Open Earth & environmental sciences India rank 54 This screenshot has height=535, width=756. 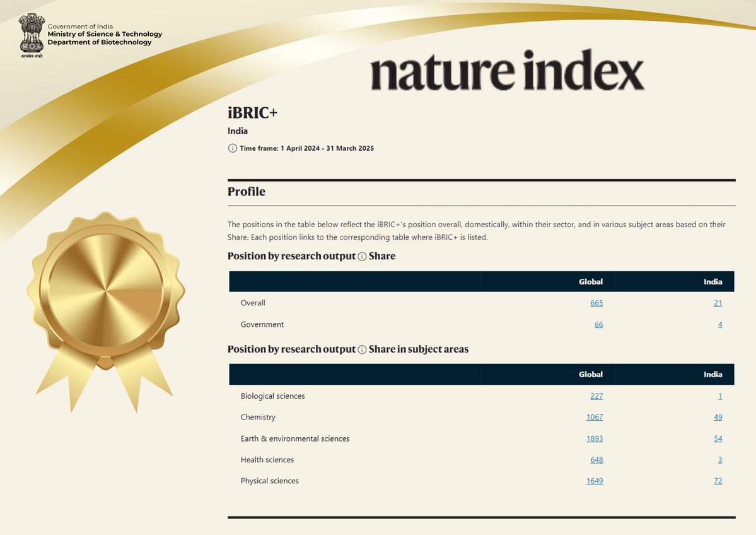point(718,438)
